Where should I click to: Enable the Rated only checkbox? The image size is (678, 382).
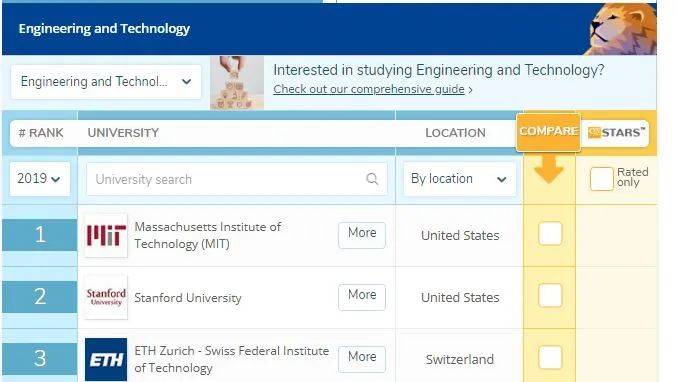(601, 178)
